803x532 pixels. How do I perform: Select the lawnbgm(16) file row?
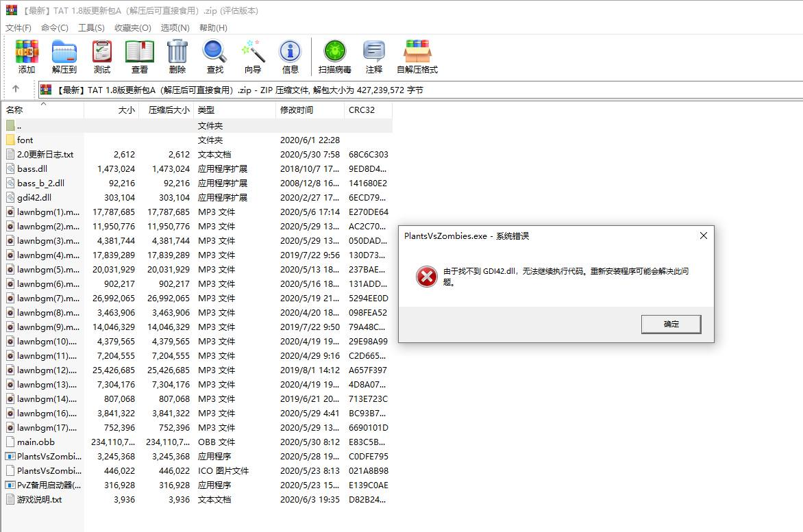(x=197, y=413)
